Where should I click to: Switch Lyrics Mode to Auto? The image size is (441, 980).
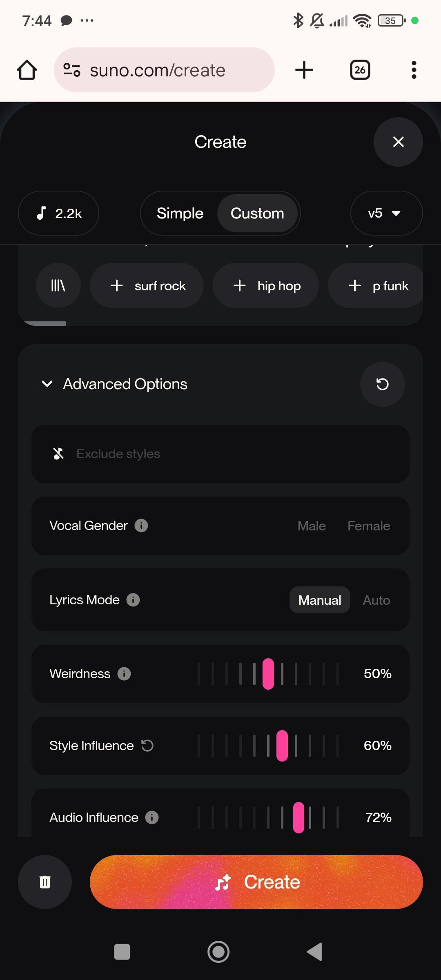pos(376,600)
